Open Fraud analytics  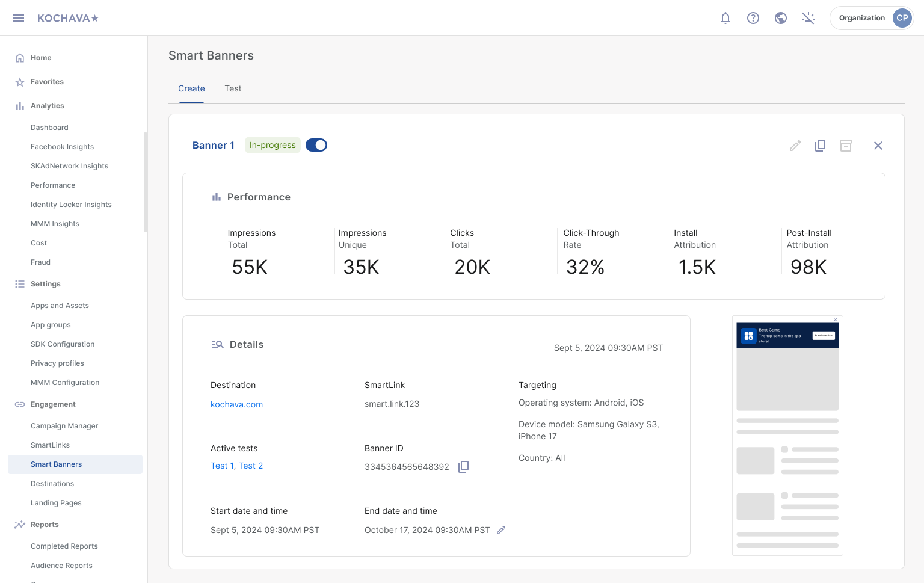[x=40, y=262]
